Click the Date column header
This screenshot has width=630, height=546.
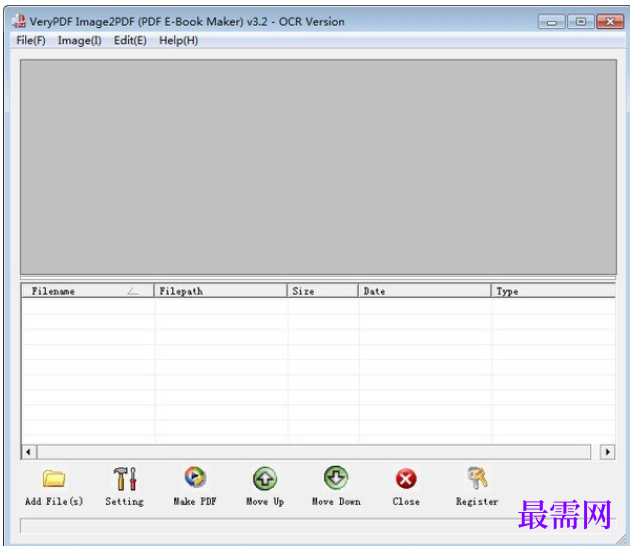[x=424, y=291]
